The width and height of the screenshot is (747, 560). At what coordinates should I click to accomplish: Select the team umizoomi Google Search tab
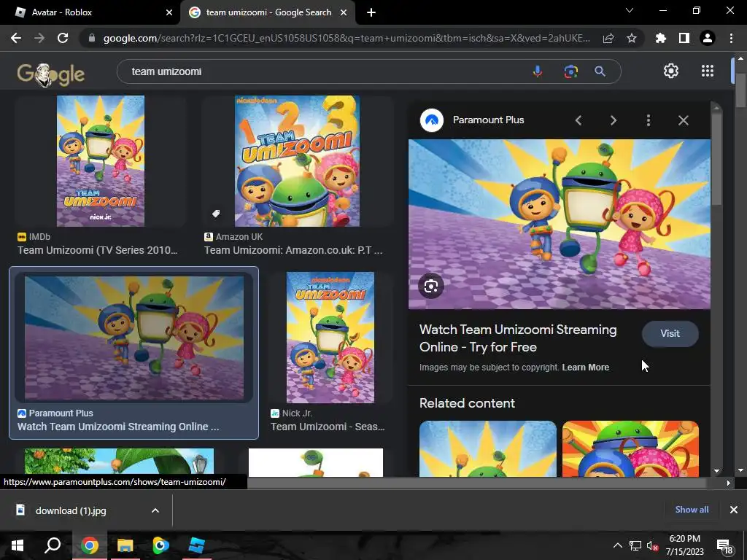coord(268,12)
